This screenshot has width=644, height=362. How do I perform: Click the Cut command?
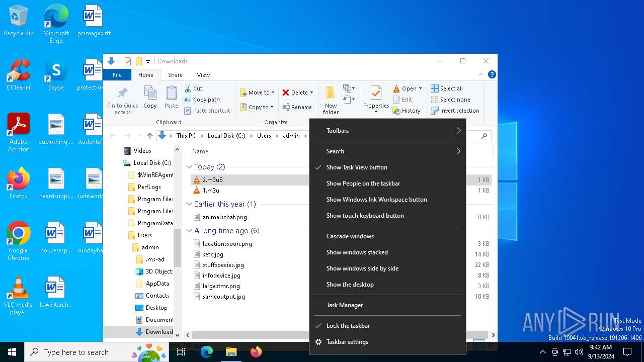(193, 88)
